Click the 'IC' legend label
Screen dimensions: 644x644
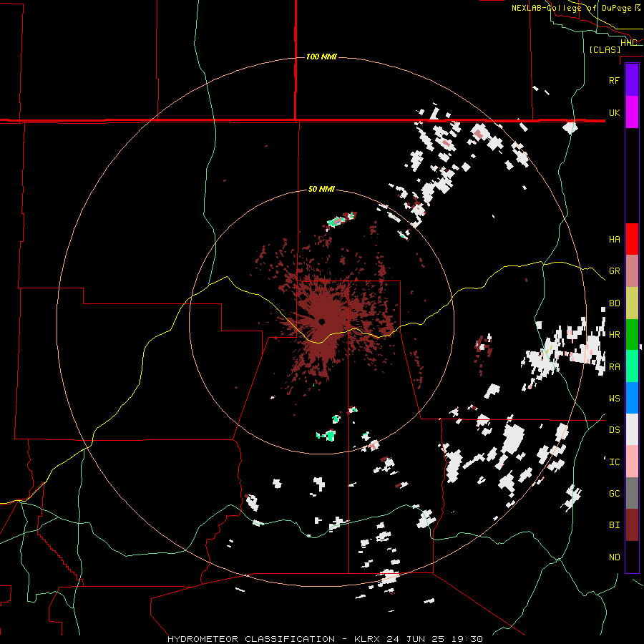tap(614, 462)
